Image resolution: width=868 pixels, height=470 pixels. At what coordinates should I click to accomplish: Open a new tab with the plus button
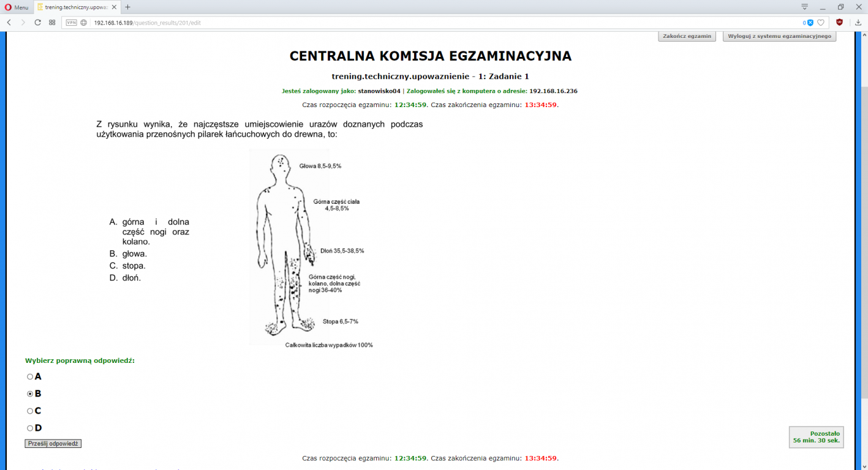pos(127,7)
